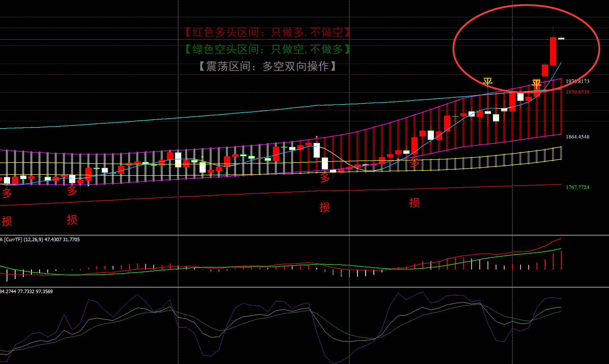
Task: Click the red 1950.6536 price label
Action: tap(577, 92)
